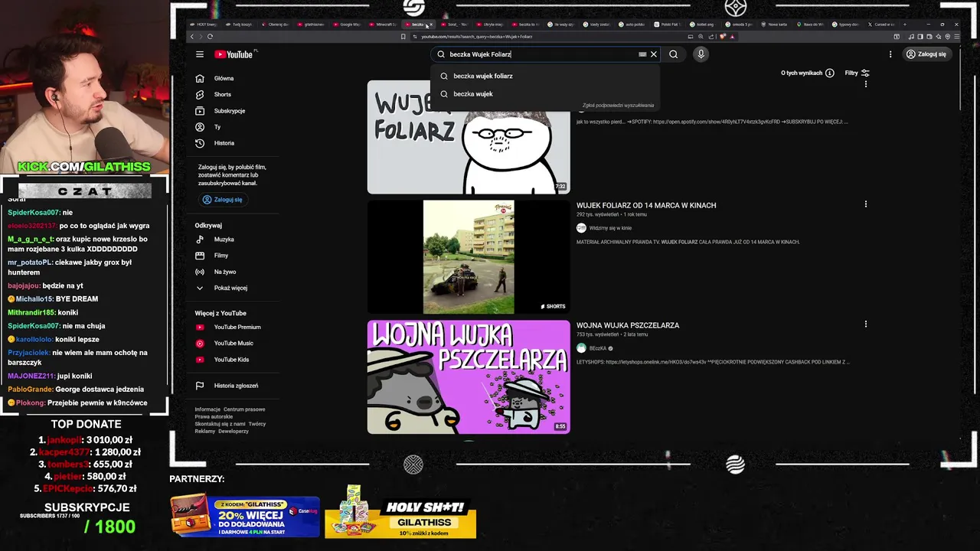Clear the search box with the X icon
The image size is (980, 551).
(x=654, y=54)
